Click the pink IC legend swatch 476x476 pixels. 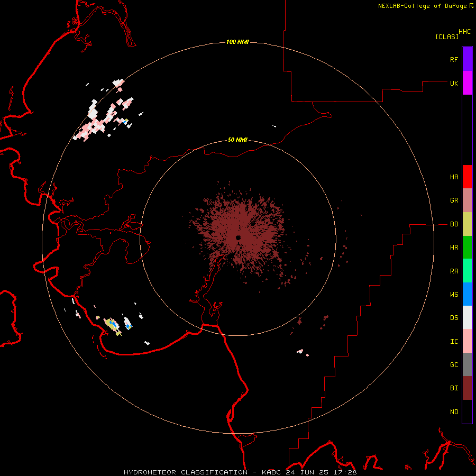click(467, 341)
